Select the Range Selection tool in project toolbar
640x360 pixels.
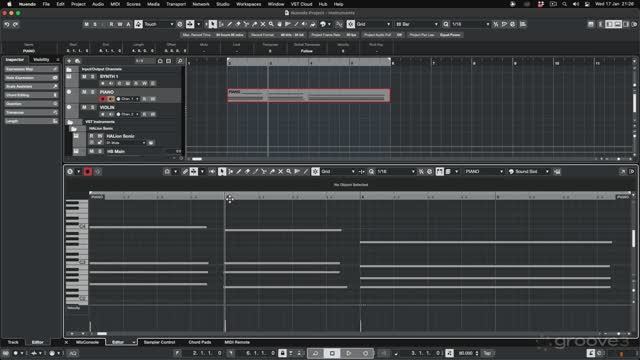[221, 24]
